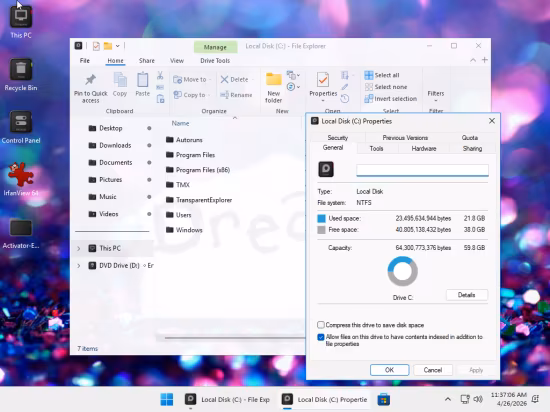Click Pin to Quick access in ribbon
The image size is (550, 412).
[90, 88]
